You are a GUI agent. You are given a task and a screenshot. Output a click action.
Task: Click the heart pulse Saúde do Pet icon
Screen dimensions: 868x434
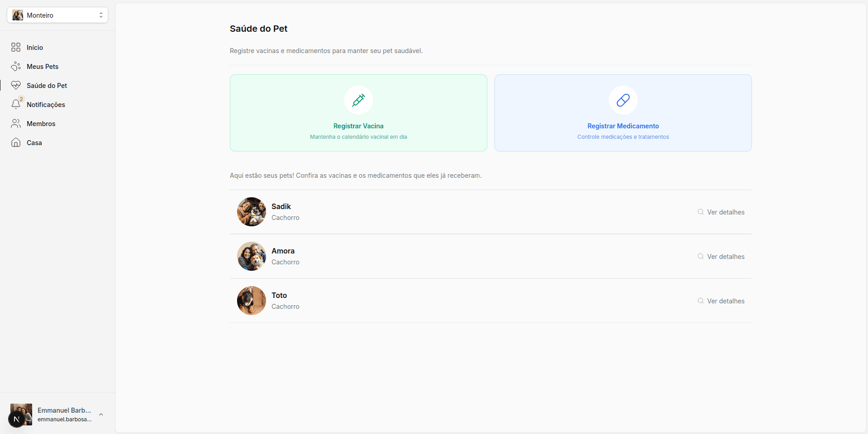[x=16, y=85]
